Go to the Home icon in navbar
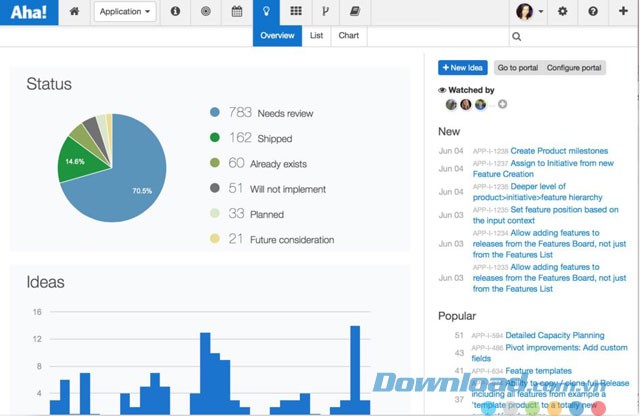The width and height of the screenshot is (640, 416). [73, 12]
